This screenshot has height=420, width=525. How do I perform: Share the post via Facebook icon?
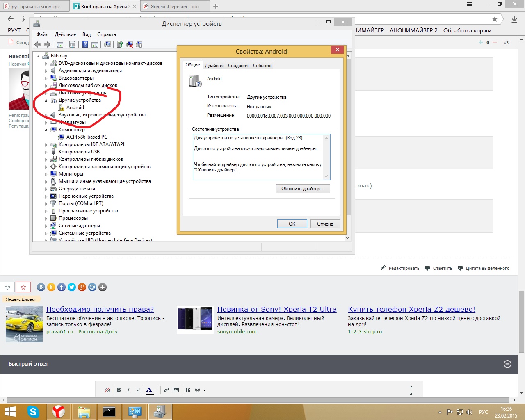click(x=62, y=287)
